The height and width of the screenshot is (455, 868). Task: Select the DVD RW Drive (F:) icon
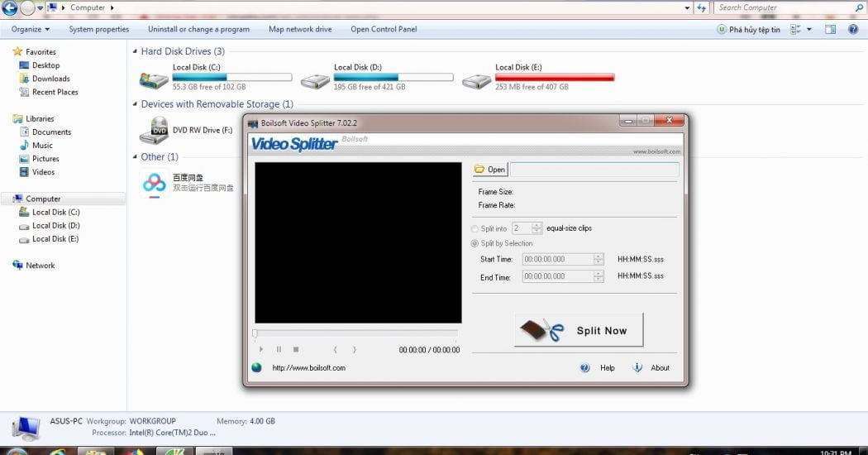154,131
